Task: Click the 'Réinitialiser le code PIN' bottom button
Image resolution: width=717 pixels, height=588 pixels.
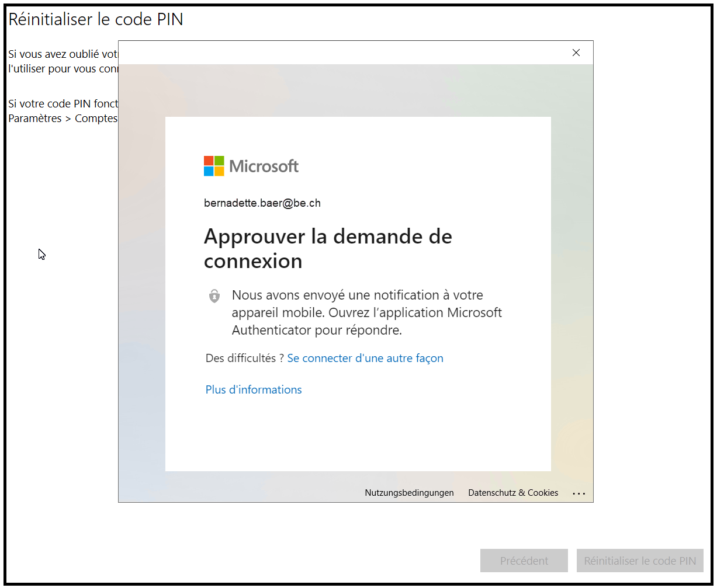Action: tap(640, 561)
